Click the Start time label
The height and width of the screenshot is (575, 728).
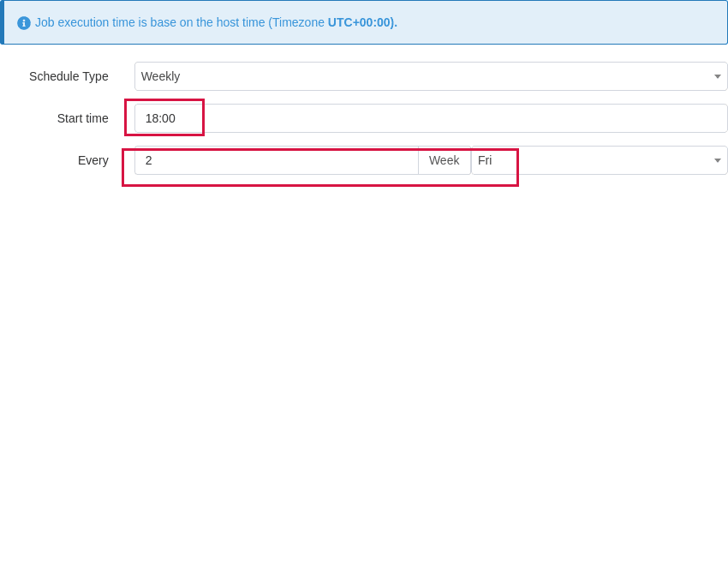(x=82, y=118)
